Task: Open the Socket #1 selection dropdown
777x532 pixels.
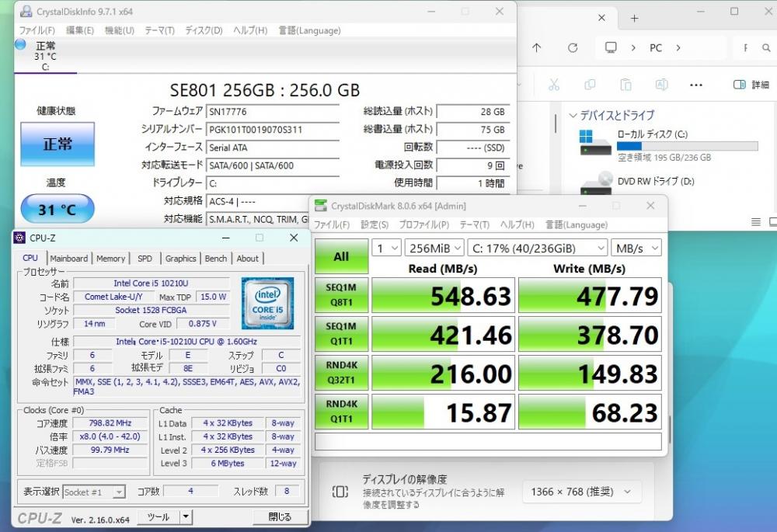Action: [94, 492]
